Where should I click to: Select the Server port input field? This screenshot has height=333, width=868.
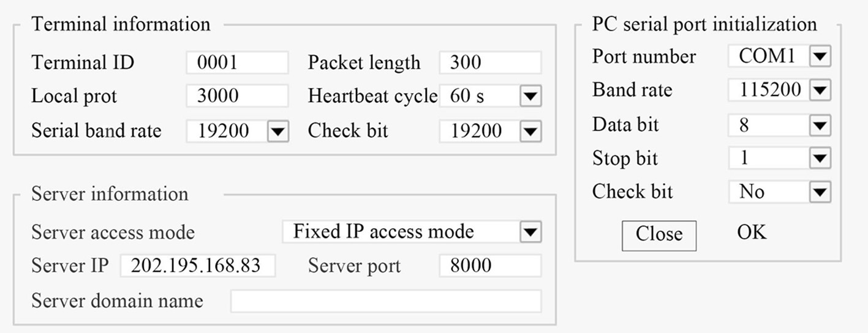[490, 266]
